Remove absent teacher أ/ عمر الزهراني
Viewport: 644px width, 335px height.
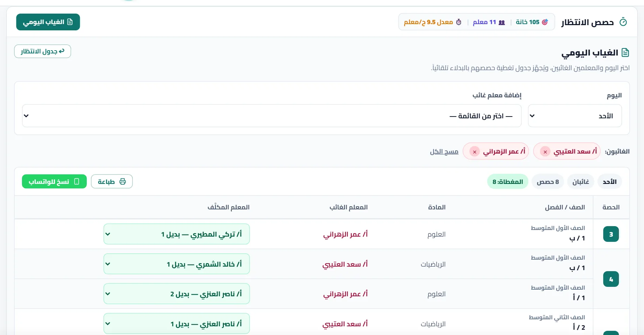[x=474, y=152]
